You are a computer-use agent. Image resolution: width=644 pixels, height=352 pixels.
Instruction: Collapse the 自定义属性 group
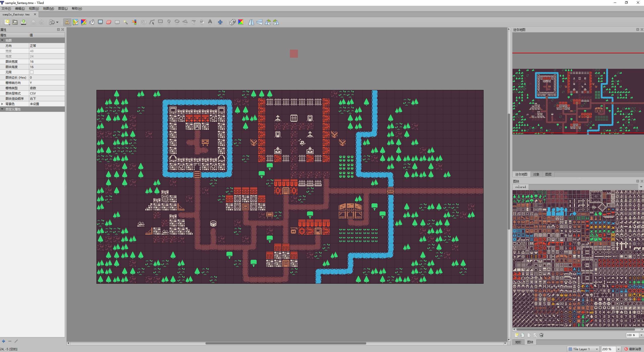click(2, 109)
